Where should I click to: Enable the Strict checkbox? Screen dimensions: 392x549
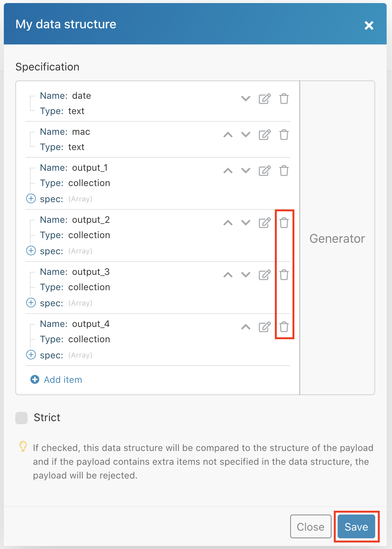coord(21,418)
